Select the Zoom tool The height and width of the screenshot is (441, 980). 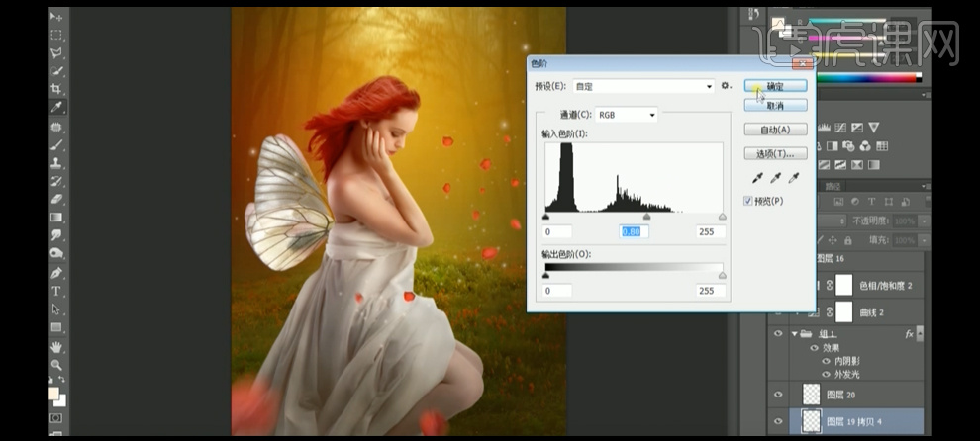(56, 365)
